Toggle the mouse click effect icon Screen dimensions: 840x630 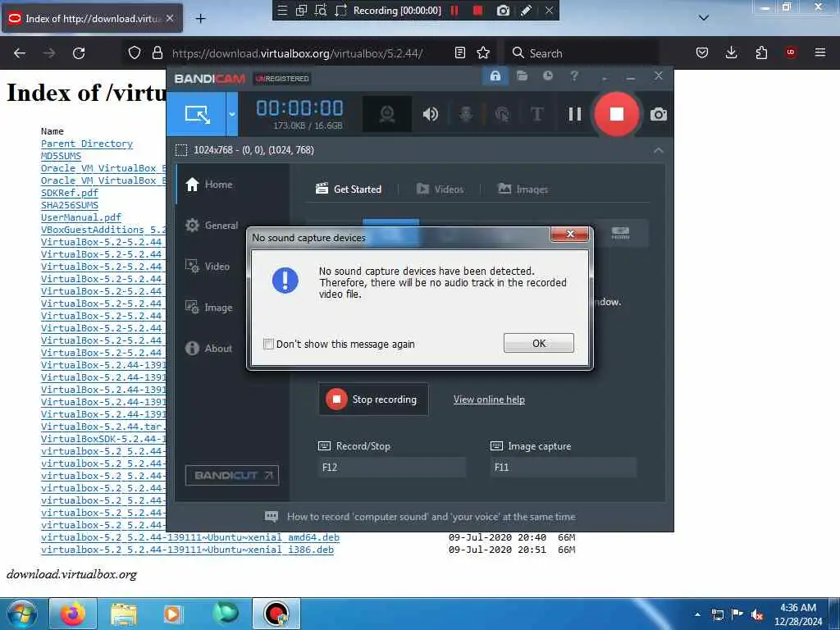[x=502, y=113]
